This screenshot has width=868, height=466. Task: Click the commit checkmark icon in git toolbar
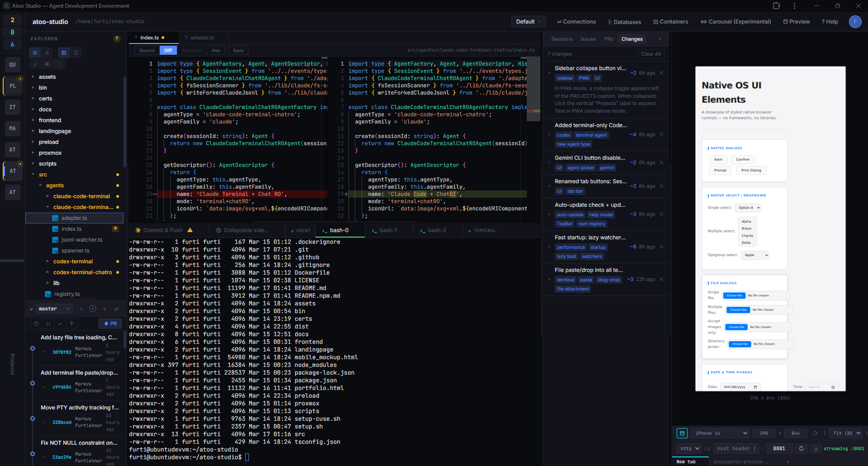(60, 323)
